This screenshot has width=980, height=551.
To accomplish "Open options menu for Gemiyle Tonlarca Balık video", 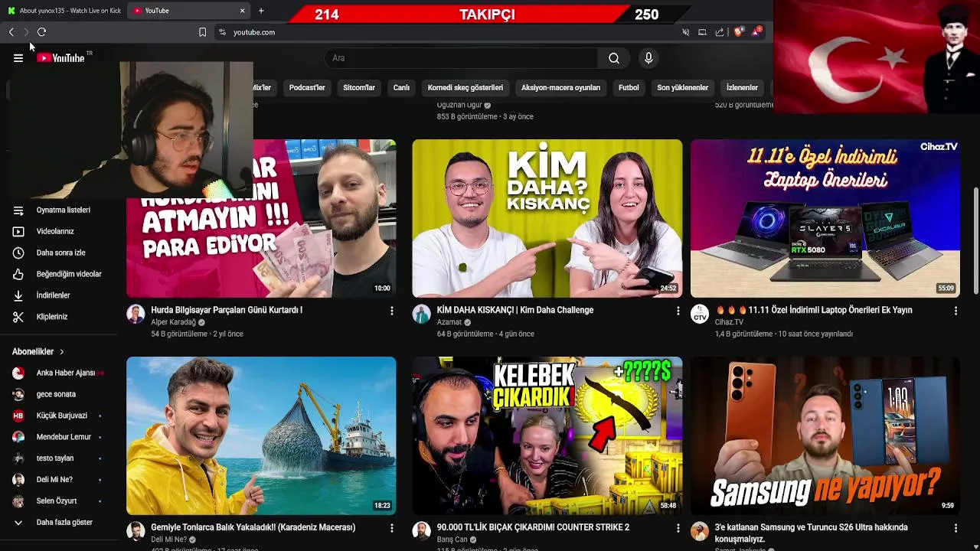I will pos(392,528).
